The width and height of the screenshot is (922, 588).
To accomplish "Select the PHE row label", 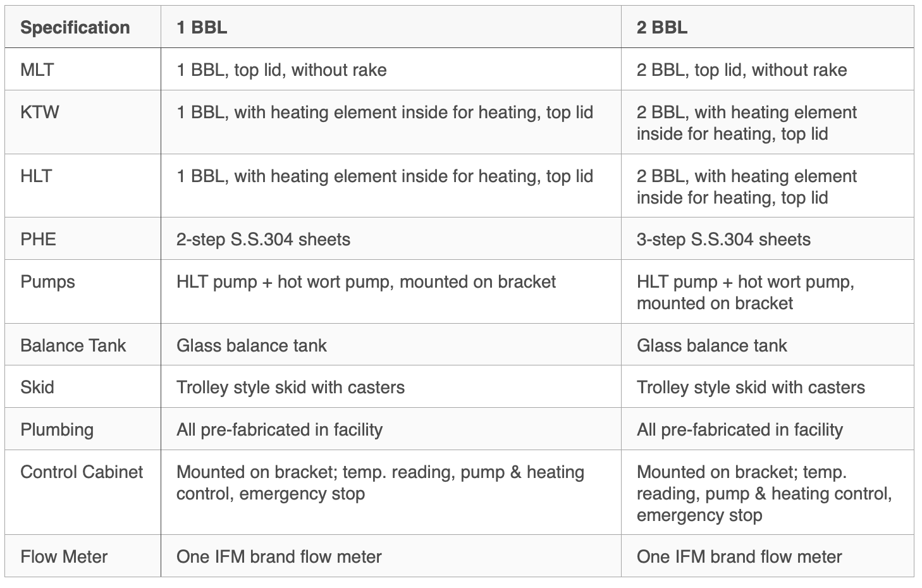I will tap(39, 240).
